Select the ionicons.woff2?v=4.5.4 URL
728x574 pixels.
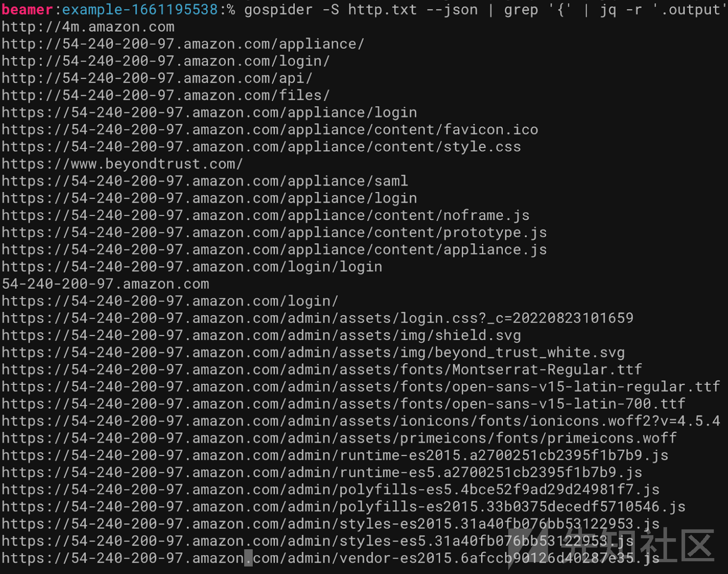(x=361, y=421)
